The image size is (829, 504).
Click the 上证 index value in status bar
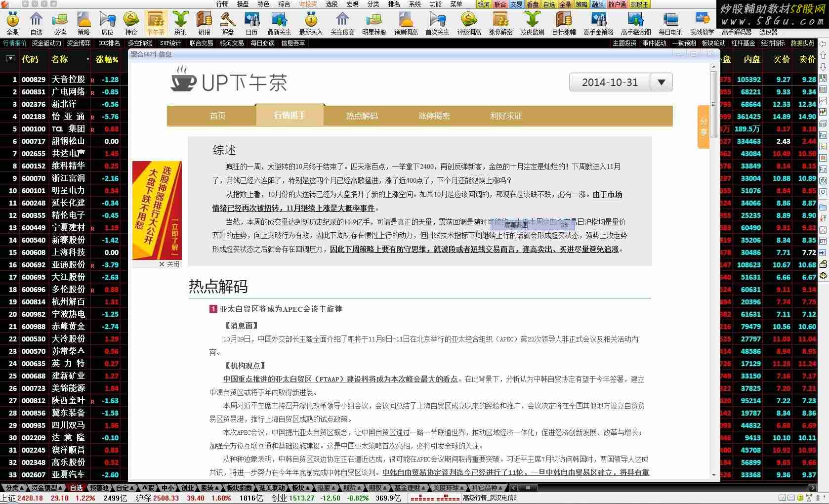pyautogui.click(x=30, y=498)
